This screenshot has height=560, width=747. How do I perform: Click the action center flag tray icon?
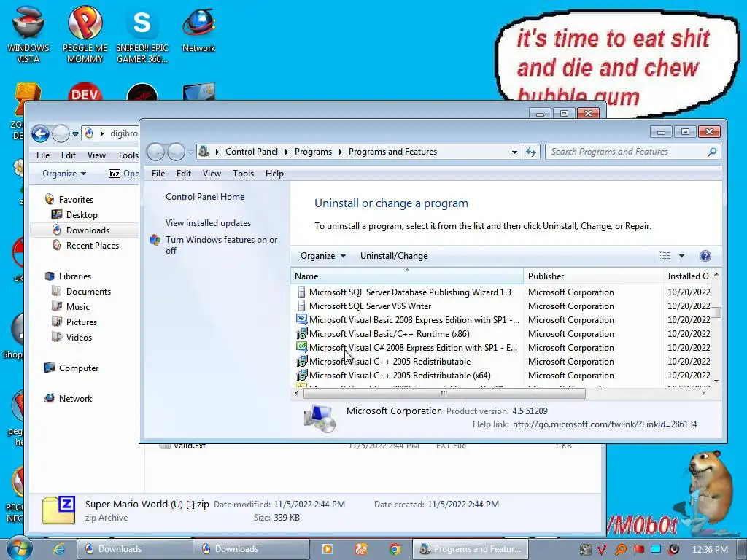(638, 550)
